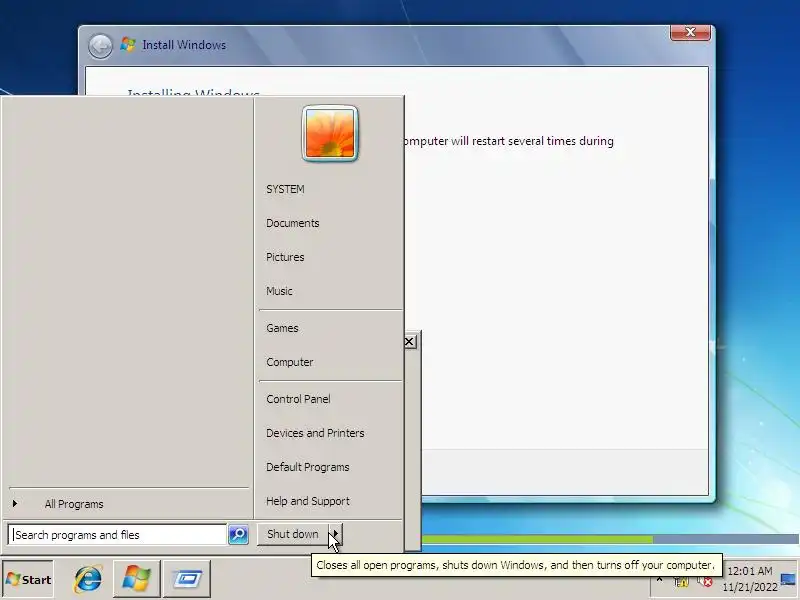Open Games from Start menu
This screenshot has height=600, width=800.
(x=282, y=328)
